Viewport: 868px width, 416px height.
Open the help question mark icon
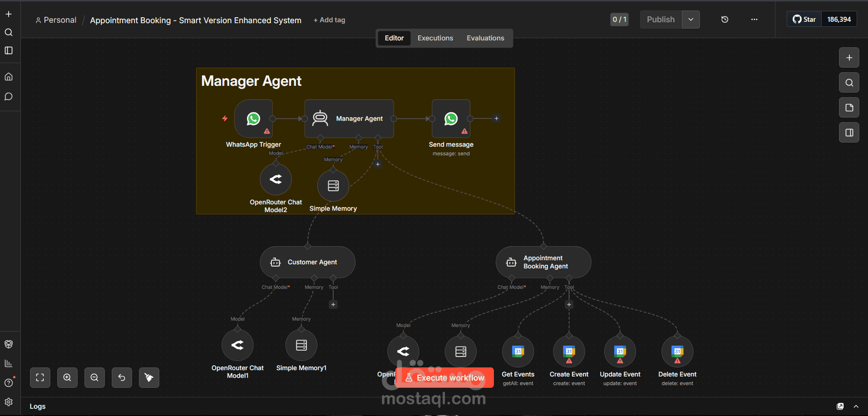coord(9,383)
